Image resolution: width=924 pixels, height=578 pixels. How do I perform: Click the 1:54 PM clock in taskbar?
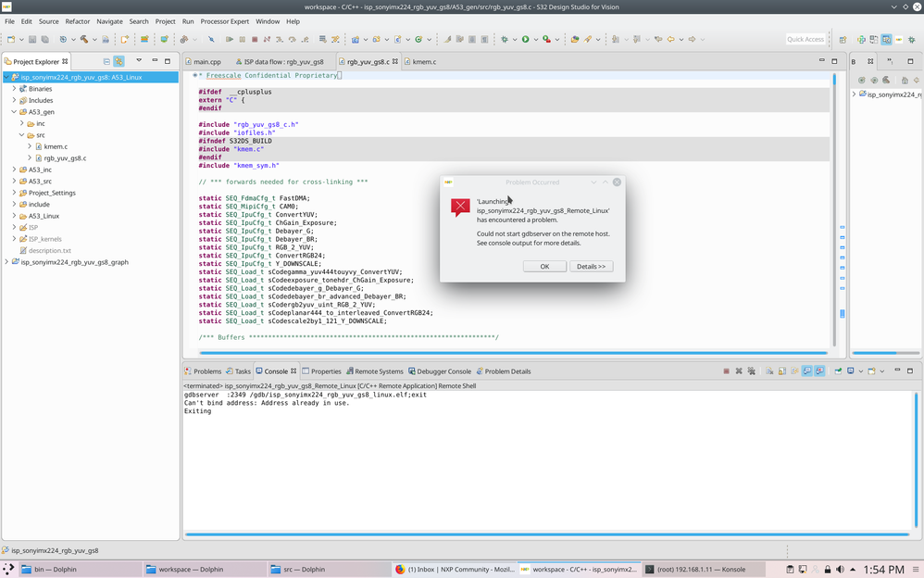[883, 569]
